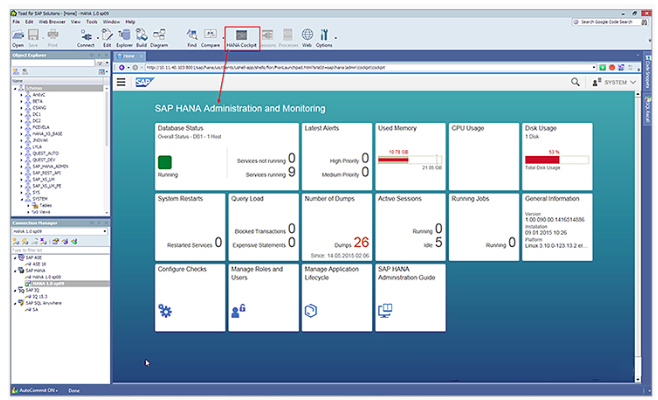The height and width of the screenshot is (400, 658).
Task: Open the Options toolbar dropdown arrow
Action: tap(335, 37)
